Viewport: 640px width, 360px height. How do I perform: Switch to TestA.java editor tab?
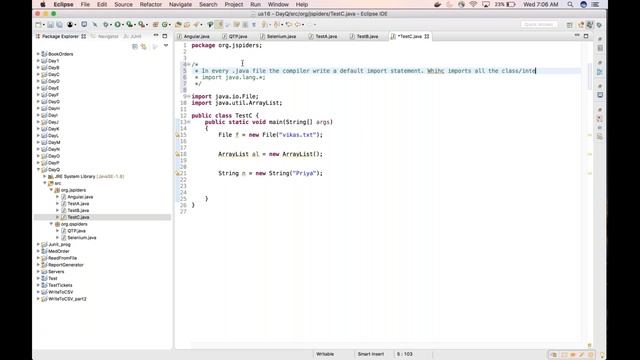click(x=326, y=36)
